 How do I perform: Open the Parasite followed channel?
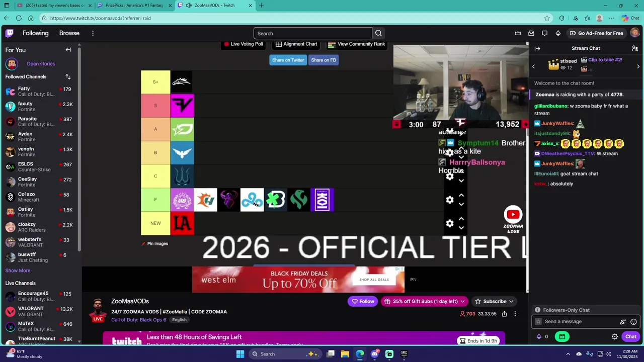[40, 122]
